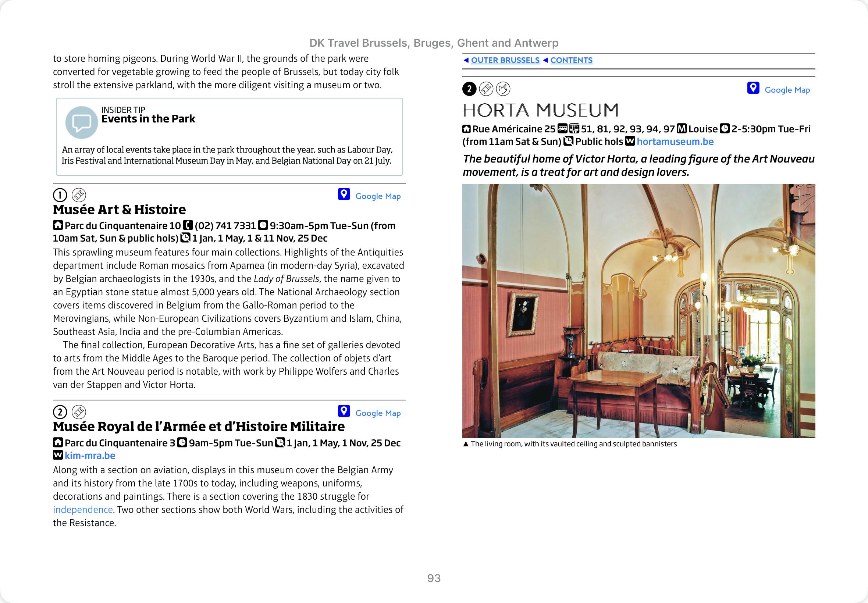This screenshot has height=603, width=868.
Task: Open the CONTENTS link
Action: click(571, 60)
